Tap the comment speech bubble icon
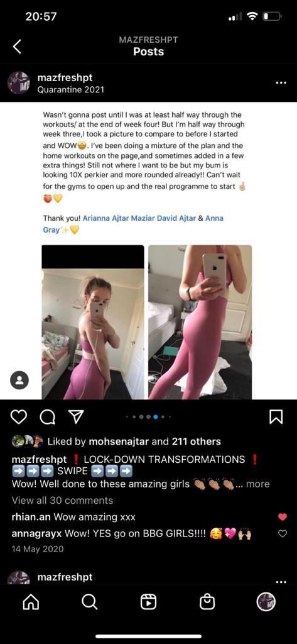The width and height of the screenshot is (297, 644). (x=47, y=417)
